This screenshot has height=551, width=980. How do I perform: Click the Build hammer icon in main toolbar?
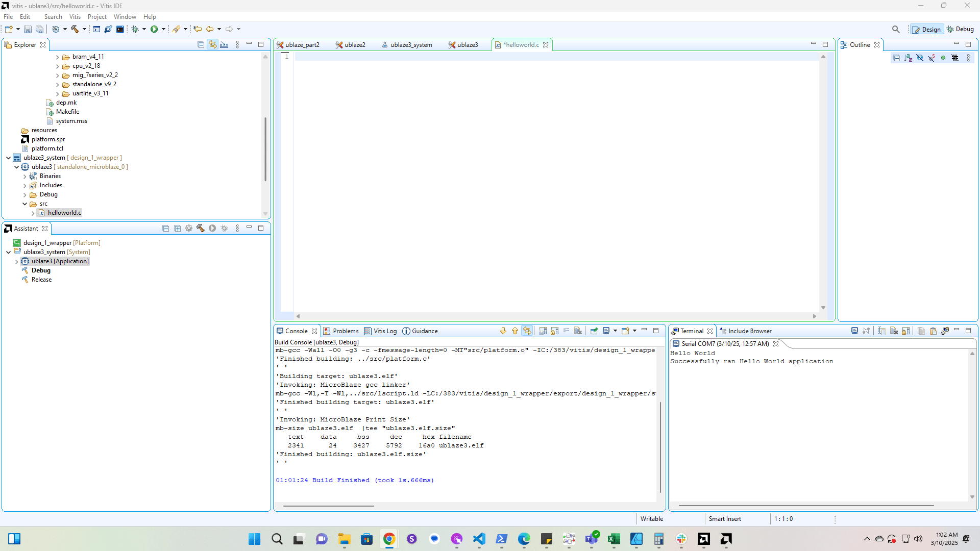(x=75, y=29)
